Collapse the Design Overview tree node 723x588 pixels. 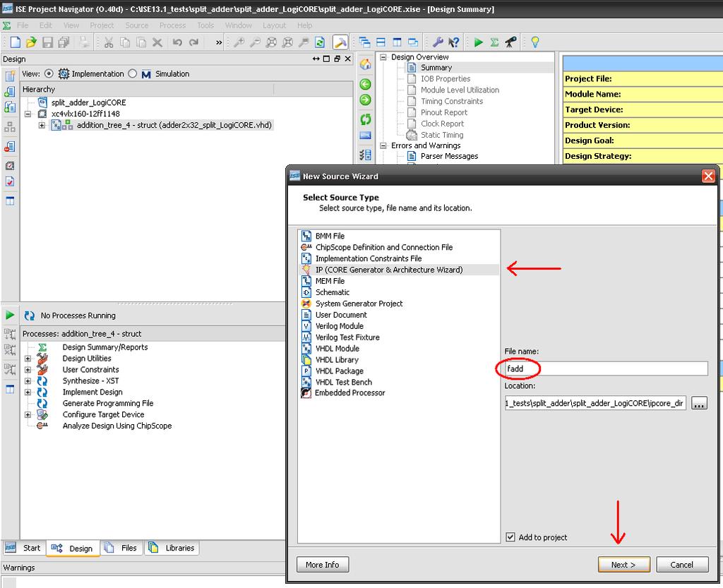pyautogui.click(x=383, y=56)
